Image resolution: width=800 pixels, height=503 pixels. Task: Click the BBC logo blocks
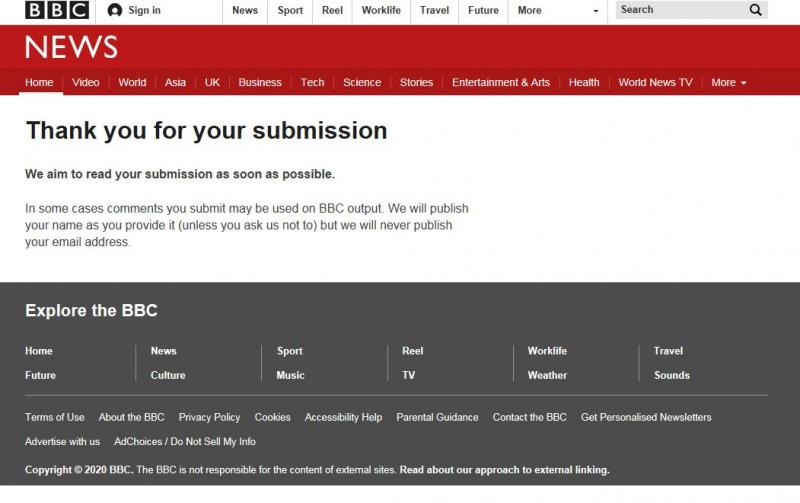point(57,10)
